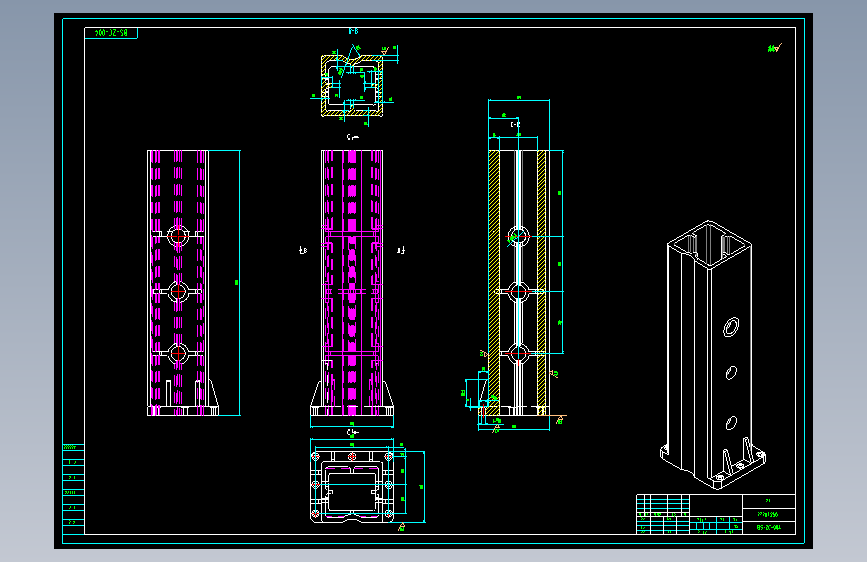Click the B-B section label above the cross-section
867x562 pixels.
pos(353,32)
